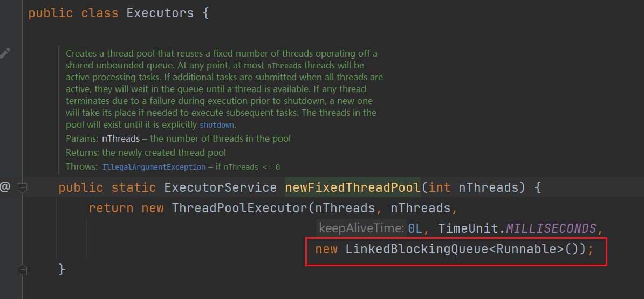Screen dimensions: 644x299
Task: Click the class keyword in the Executors declaration
Action: pos(99,13)
